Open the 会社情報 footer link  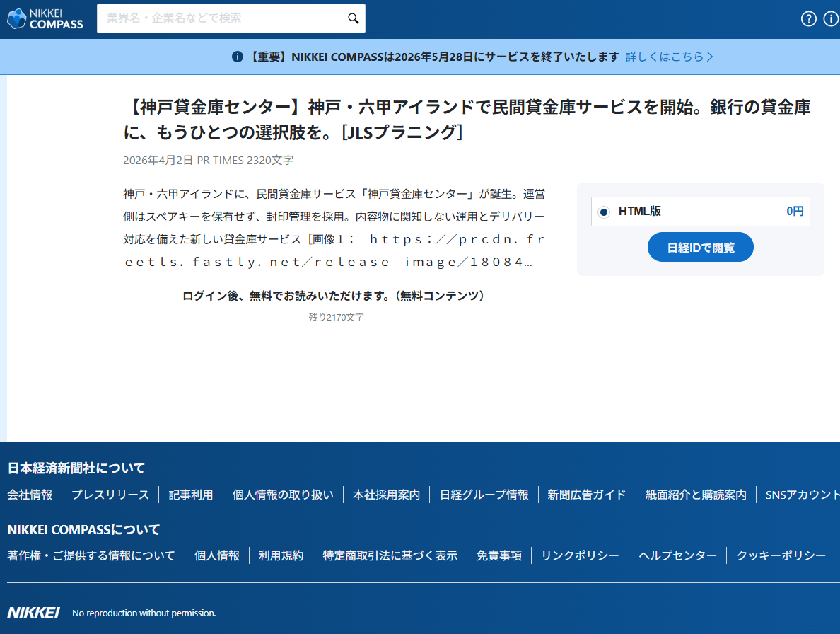[x=30, y=495]
